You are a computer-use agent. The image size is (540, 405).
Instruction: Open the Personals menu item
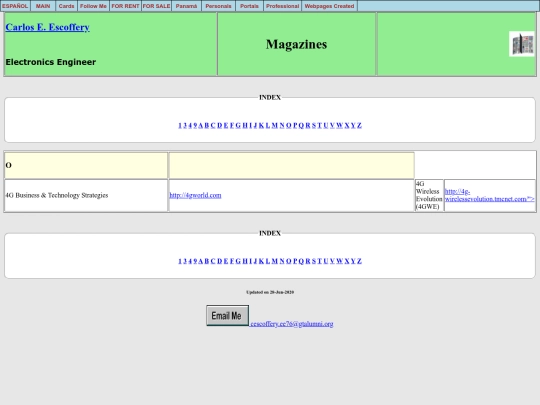tap(218, 6)
